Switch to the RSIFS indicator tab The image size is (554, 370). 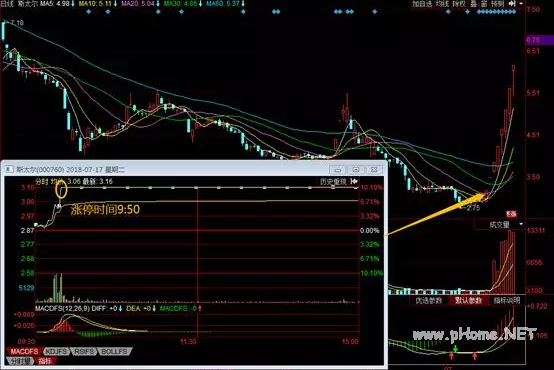tap(84, 351)
